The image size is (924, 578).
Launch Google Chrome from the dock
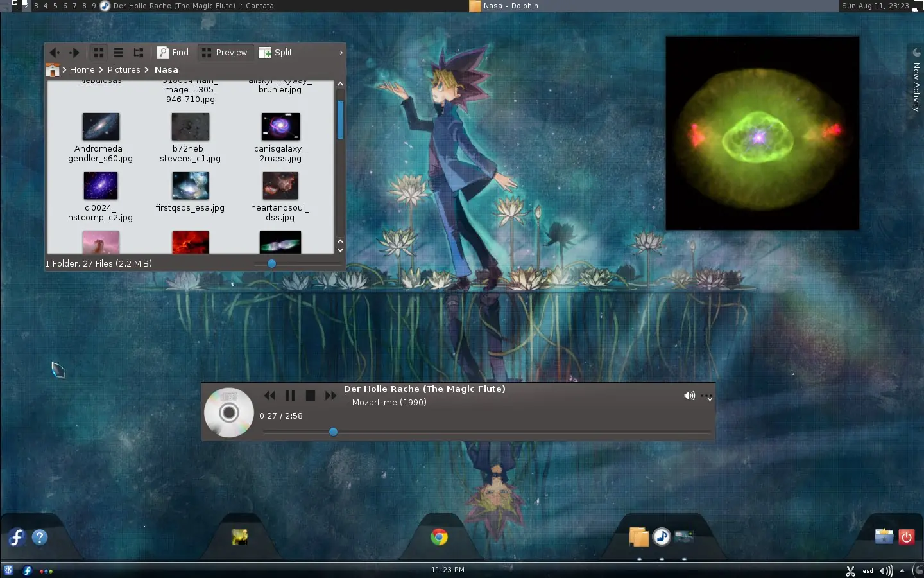pos(439,537)
